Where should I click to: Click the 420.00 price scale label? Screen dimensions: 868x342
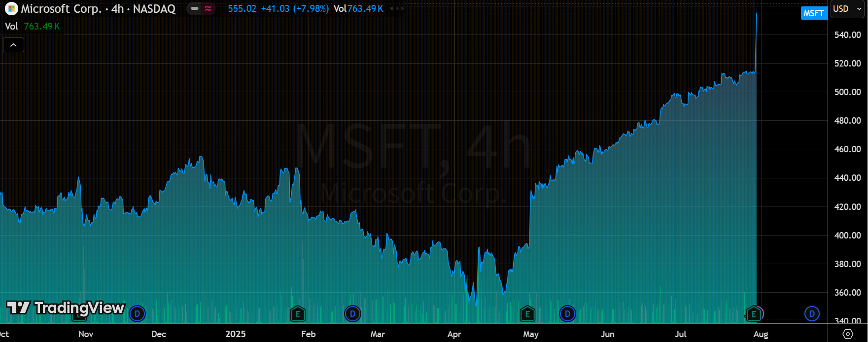click(848, 207)
